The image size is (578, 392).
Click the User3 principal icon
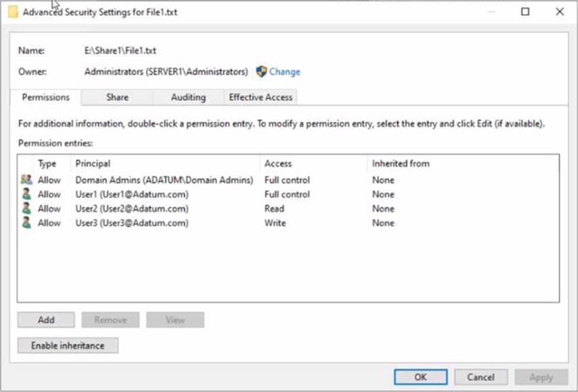point(26,223)
